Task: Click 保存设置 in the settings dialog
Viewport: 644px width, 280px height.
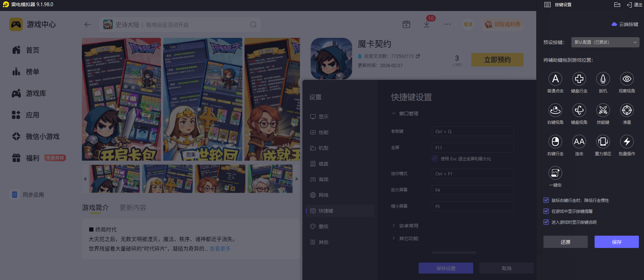Action: pyautogui.click(x=446, y=268)
